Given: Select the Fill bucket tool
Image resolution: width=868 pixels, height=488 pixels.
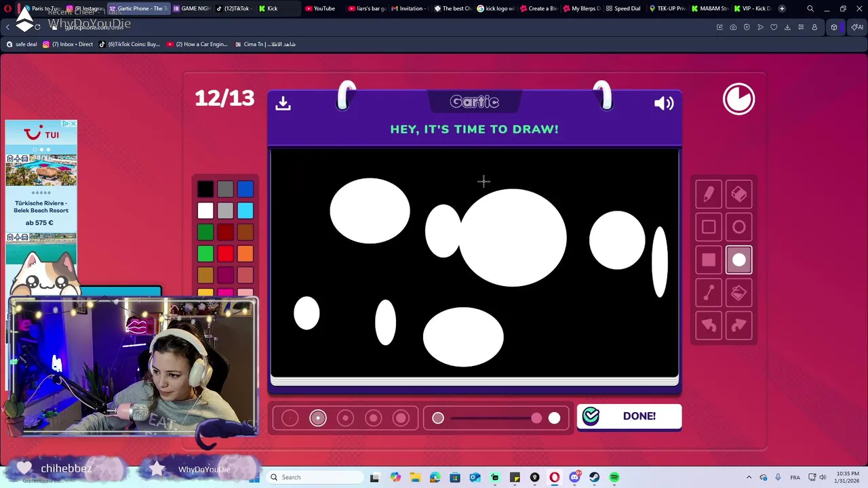Looking at the screenshot, I should pos(739,292).
